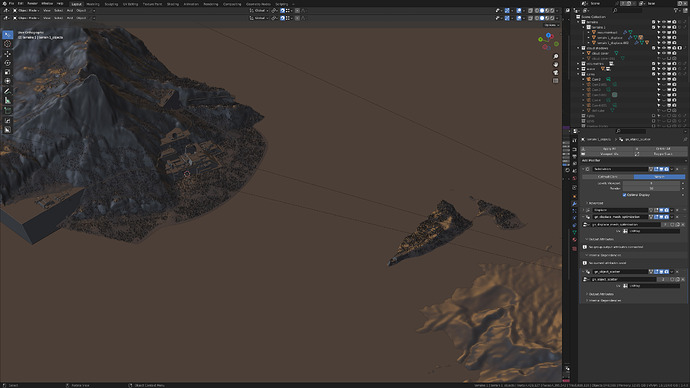Switch to the Geometry Nodes workspace tab
Viewport: 690px width, 388px height.
258,4
